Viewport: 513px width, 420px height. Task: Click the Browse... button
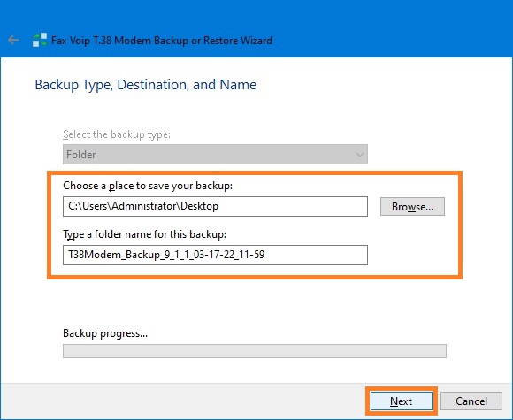pyautogui.click(x=412, y=206)
